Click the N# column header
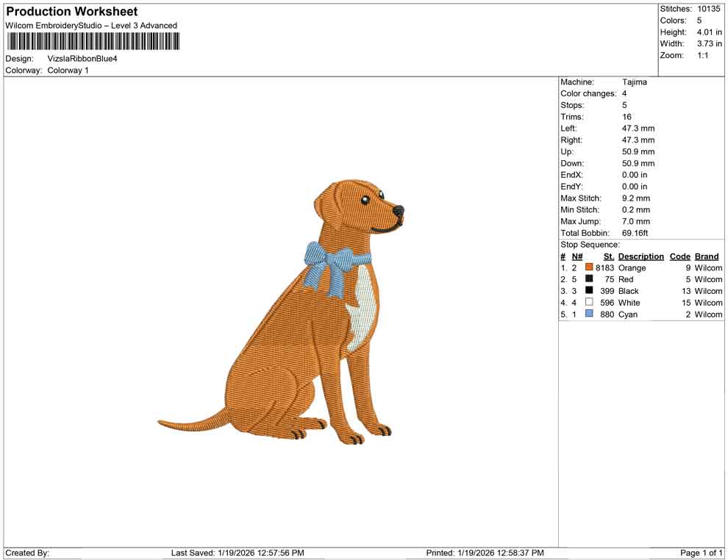 [578, 256]
